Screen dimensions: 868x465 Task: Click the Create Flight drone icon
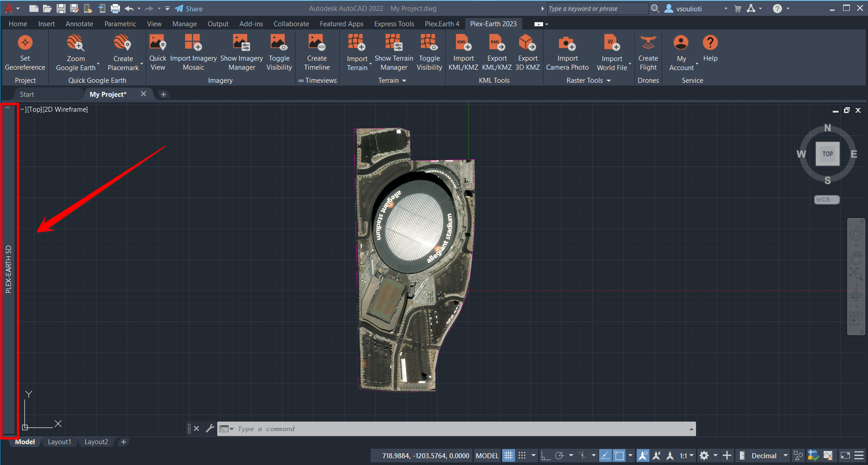click(x=648, y=43)
